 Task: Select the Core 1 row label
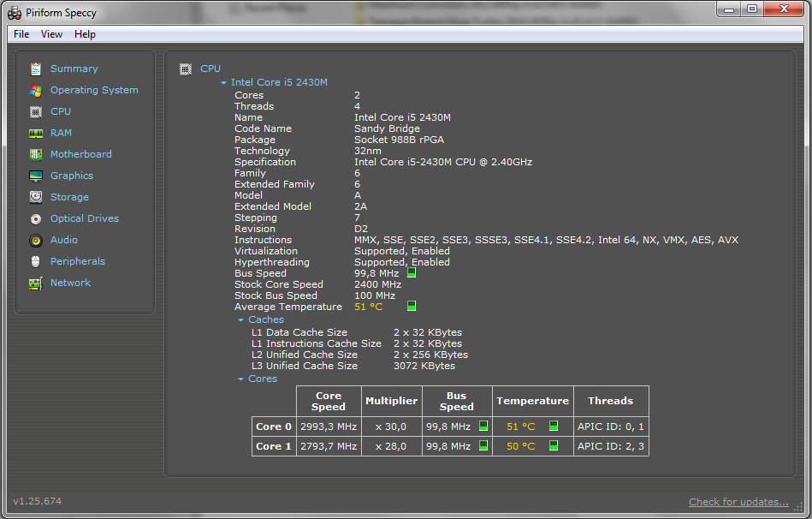coord(274,446)
